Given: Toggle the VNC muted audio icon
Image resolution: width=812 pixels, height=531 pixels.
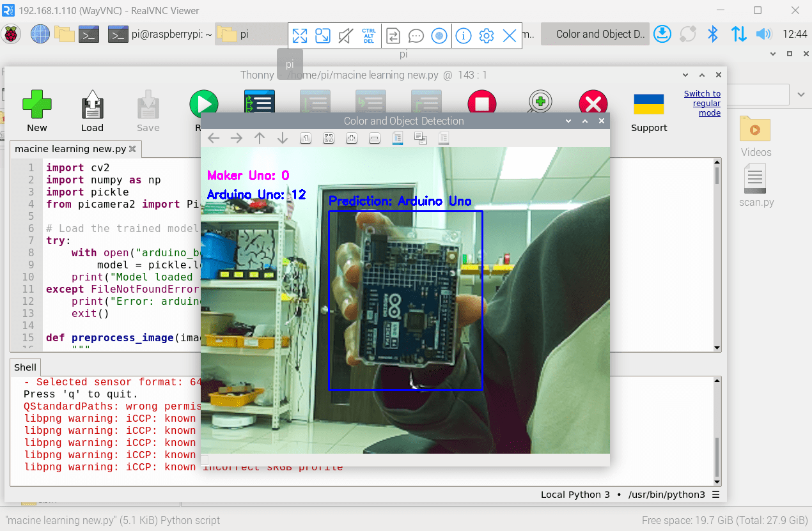Looking at the screenshot, I should [346, 36].
